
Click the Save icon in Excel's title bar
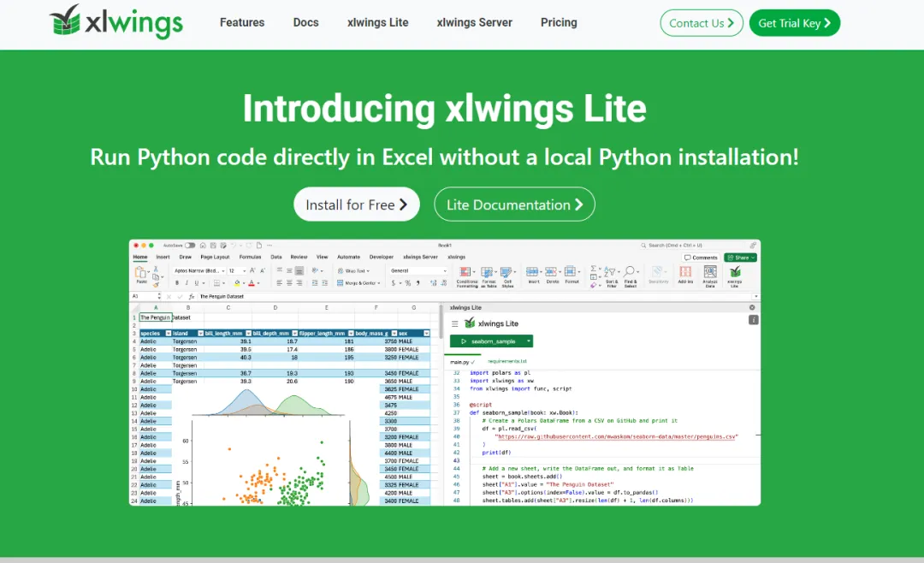point(213,246)
